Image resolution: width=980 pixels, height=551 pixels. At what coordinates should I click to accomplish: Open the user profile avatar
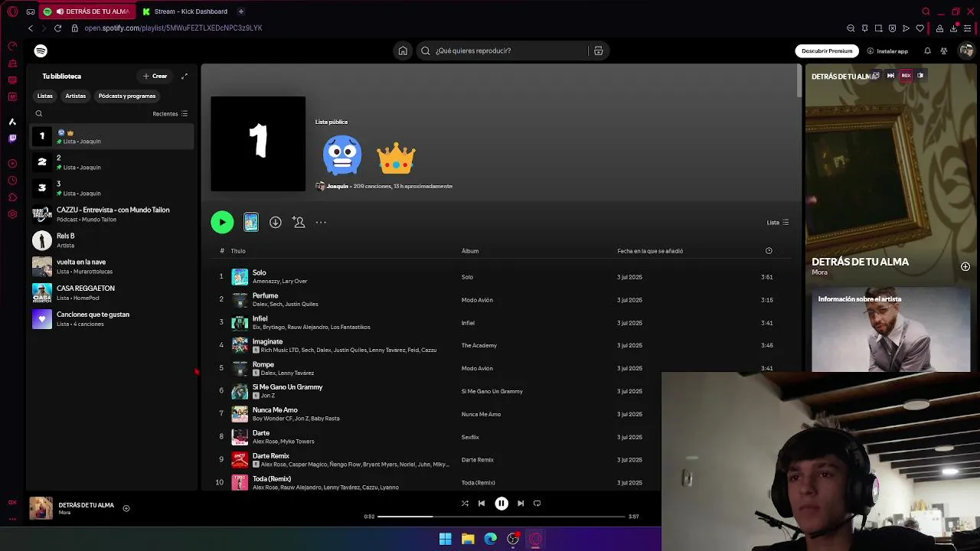[966, 51]
